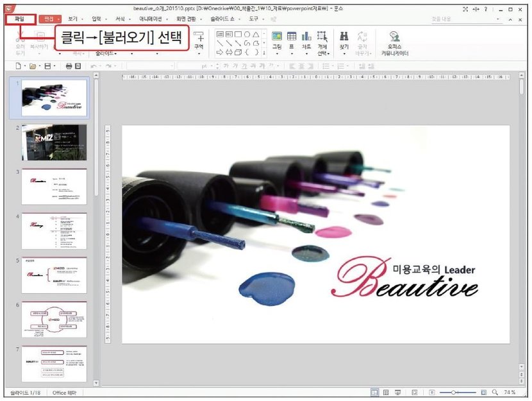Click the help question mark icon

click(x=486, y=9)
